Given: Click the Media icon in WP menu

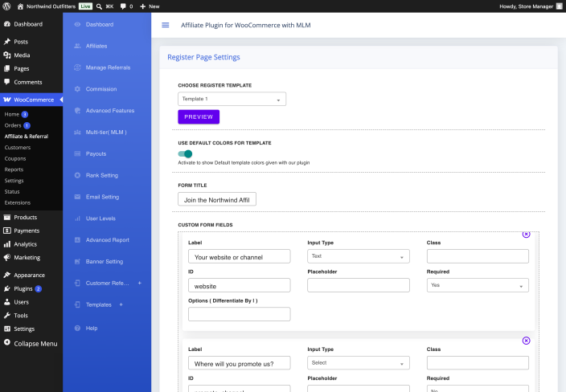Looking at the screenshot, I should (7, 55).
